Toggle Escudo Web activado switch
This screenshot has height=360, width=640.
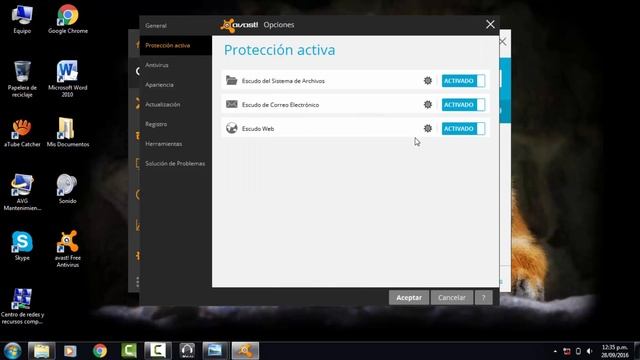[x=463, y=129]
